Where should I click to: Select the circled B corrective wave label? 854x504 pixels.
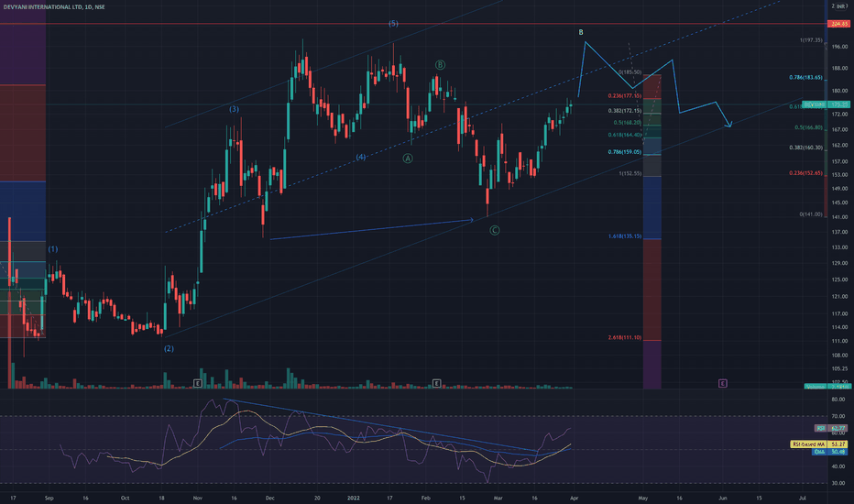point(440,65)
